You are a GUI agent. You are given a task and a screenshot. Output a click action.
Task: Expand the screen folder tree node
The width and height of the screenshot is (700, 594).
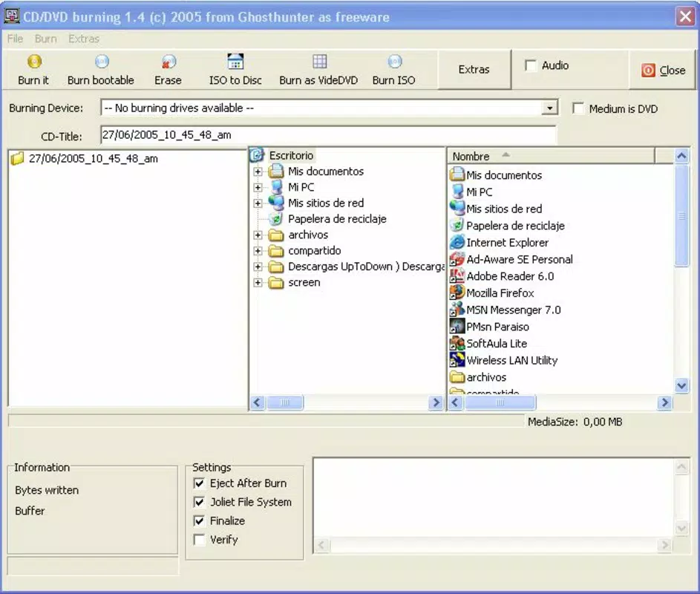pyautogui.click(x=258, y=283)
